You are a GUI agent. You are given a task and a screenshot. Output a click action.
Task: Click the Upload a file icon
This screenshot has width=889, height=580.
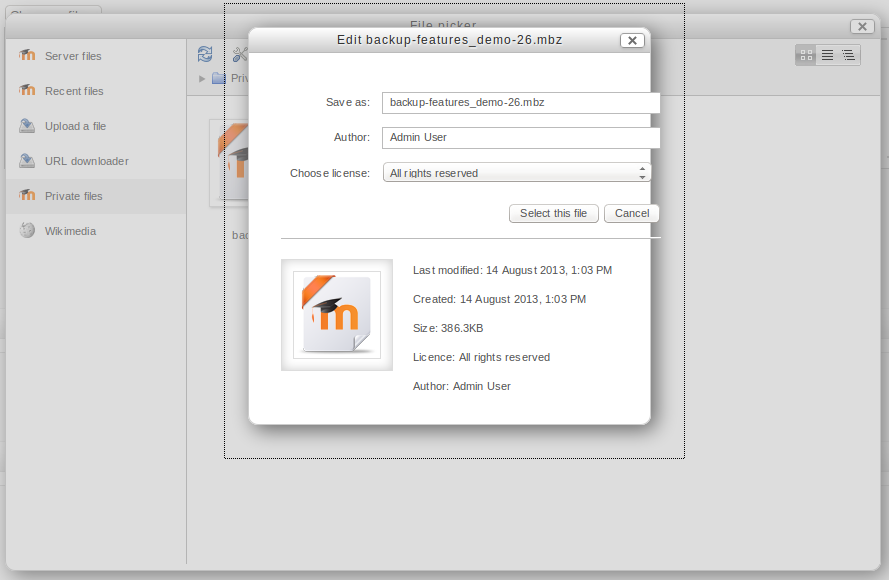[x=27, y=125]
